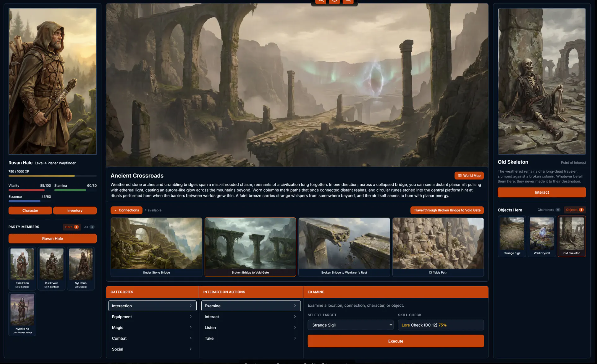597x364 pixels.
Task: Choose the Cliffside Path connection
Action: [438, 247]
